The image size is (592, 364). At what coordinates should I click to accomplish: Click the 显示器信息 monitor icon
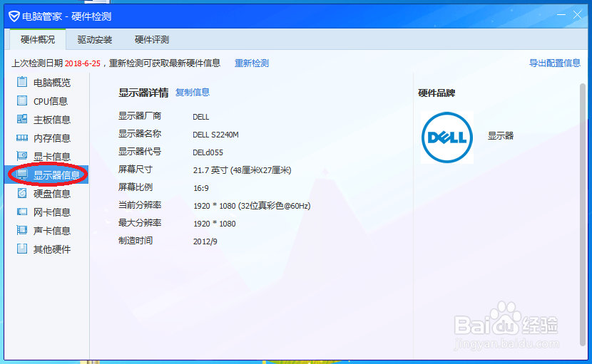coord(22,175)
